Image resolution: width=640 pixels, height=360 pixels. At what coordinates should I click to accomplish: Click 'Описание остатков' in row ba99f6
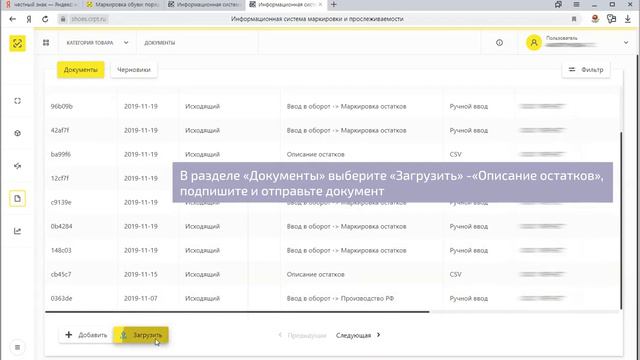click(x=316, y=154)
